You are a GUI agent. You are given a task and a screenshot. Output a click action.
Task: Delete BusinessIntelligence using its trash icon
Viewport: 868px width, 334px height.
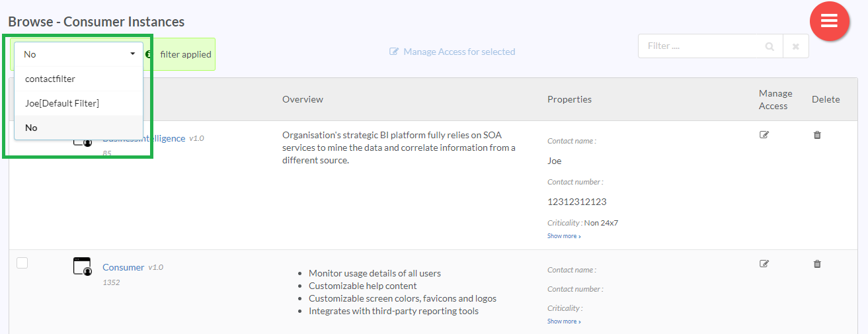pos(817,135)
